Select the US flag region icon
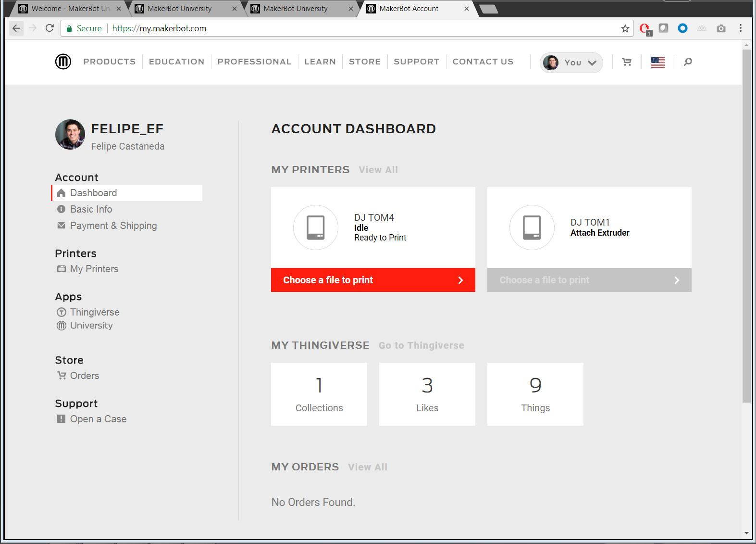 657,62
